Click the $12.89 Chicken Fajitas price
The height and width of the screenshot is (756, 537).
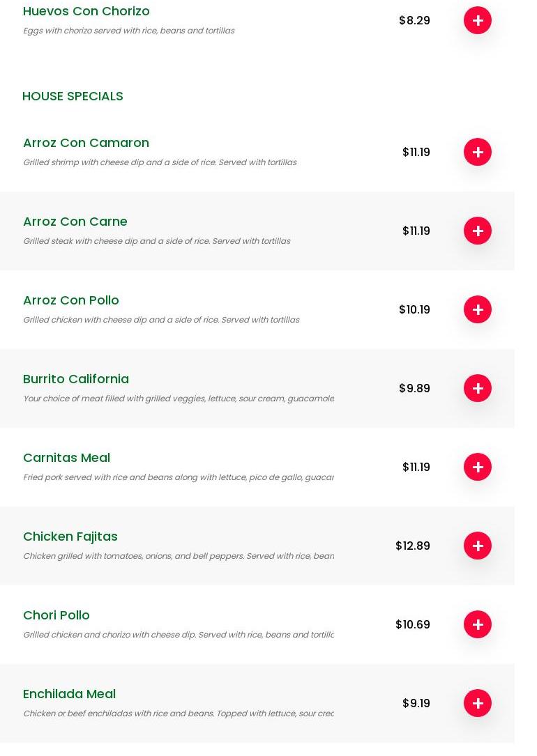point(412,546)
